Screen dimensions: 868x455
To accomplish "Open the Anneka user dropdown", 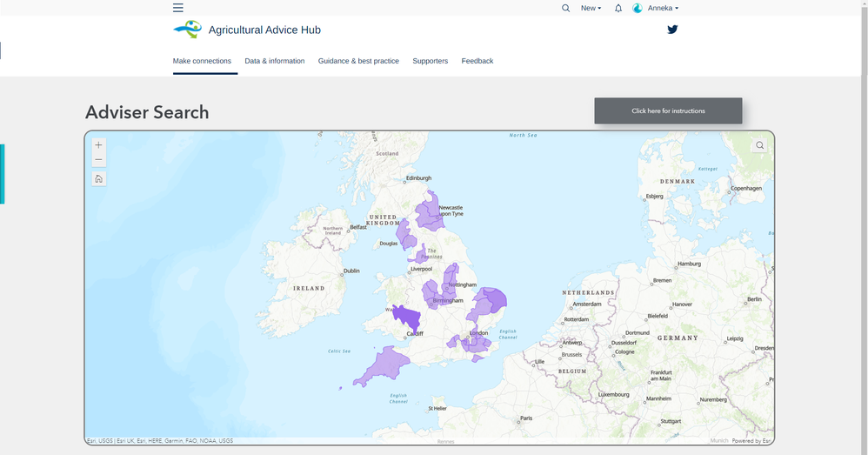I will click(x=662, y=8).
